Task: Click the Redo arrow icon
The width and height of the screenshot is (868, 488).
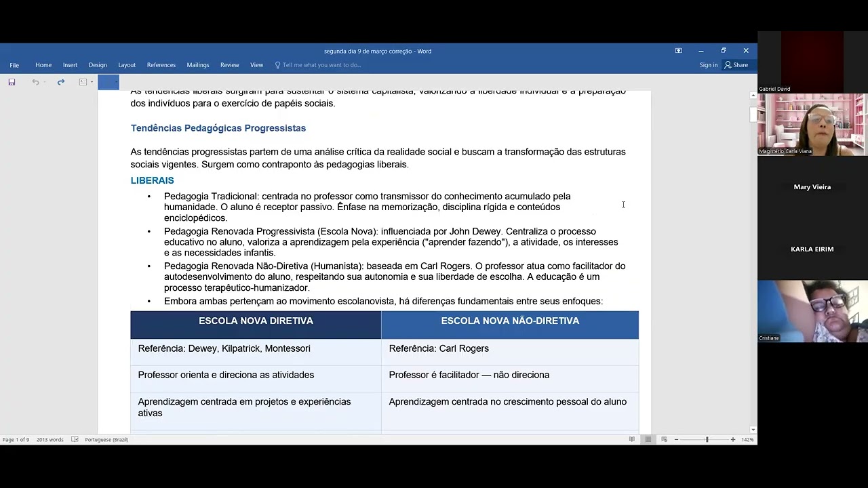Action: click(61, 82)
